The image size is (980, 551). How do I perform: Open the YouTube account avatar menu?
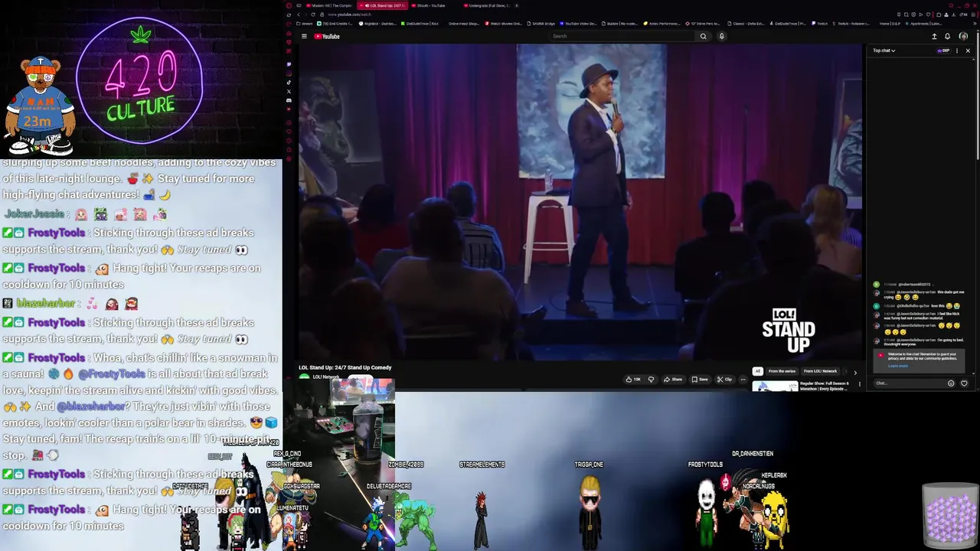point(963,36)
